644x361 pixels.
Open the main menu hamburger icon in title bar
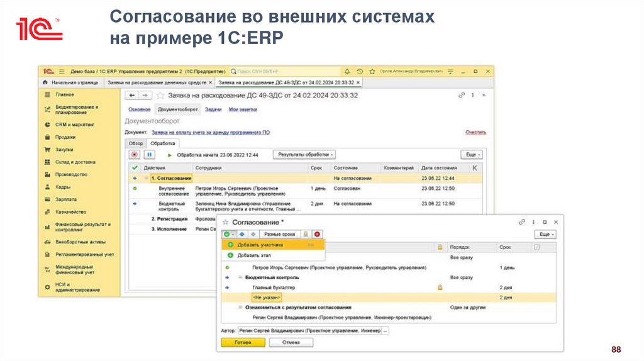tap(62, 72)
